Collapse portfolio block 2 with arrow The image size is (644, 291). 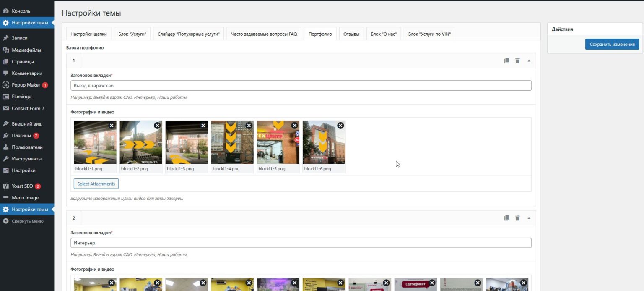529,218
